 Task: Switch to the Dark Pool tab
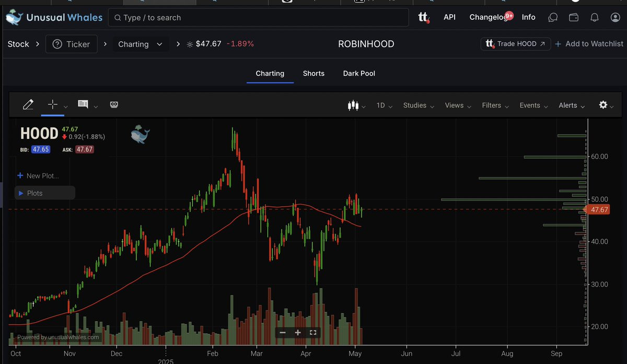pyautogui.click(x=359, y=74)
